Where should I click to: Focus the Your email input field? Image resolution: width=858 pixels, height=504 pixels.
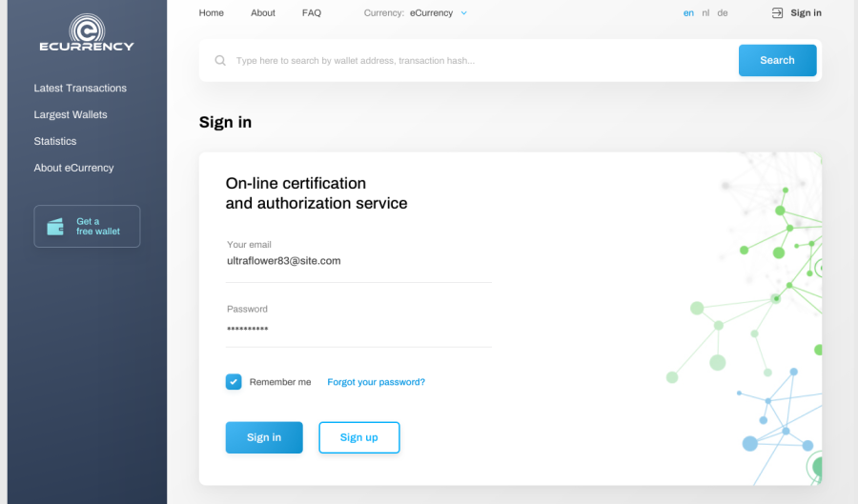(x=358, y=261)
